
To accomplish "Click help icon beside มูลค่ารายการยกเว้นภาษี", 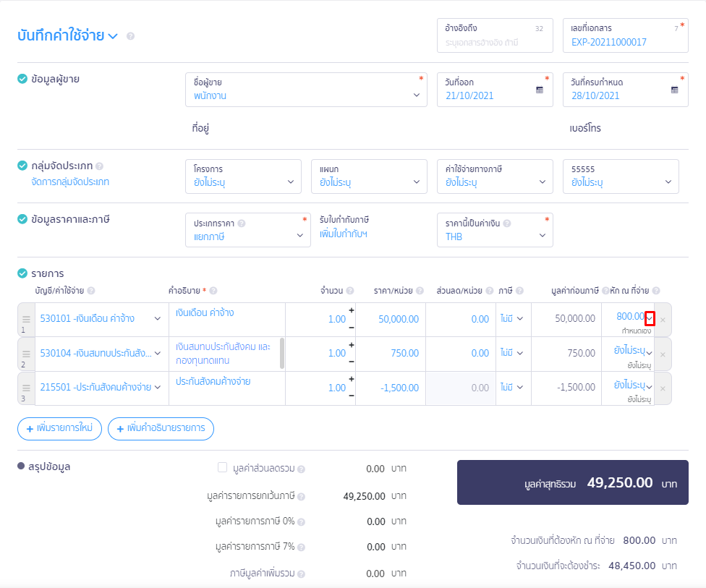I will pyautogui.click(x=301, y=497).
